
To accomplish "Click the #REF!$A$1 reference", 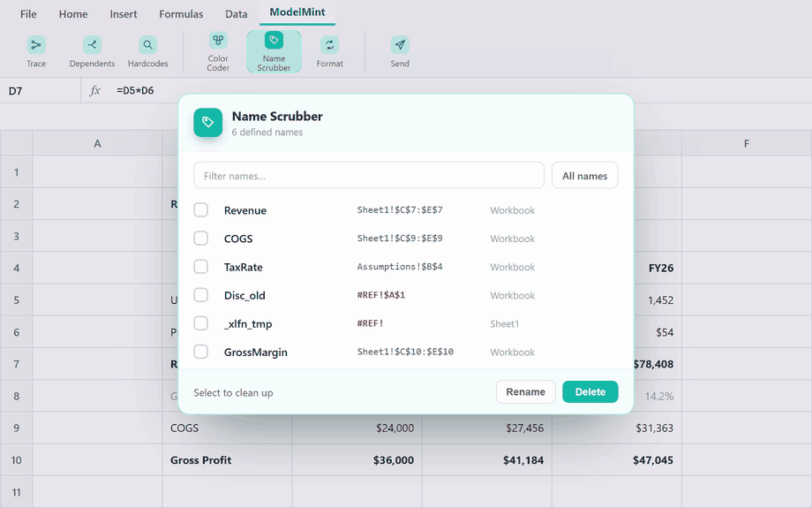I will click(380, 295).
